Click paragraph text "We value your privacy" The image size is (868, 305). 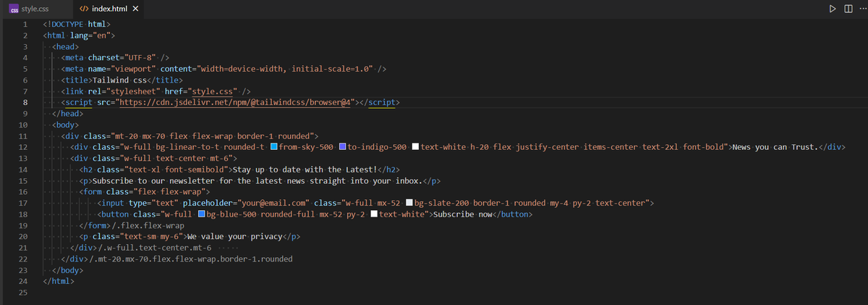click(234, 238)
